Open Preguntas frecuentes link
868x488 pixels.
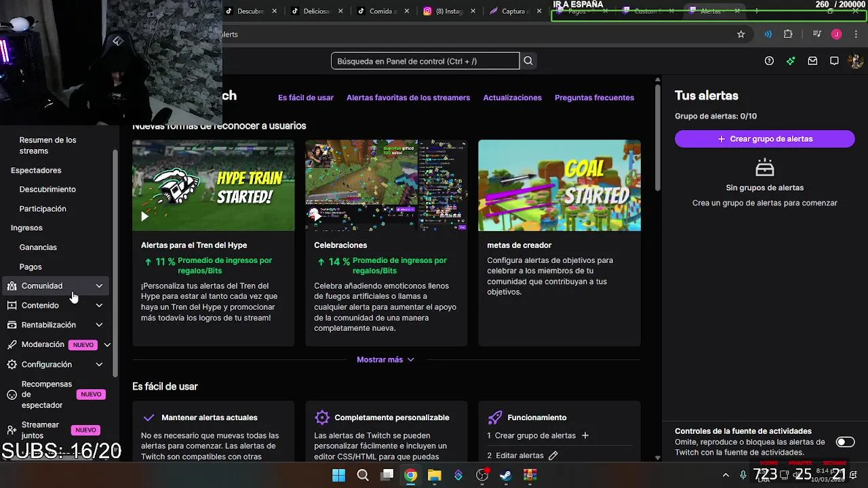[x=594, y=98]
